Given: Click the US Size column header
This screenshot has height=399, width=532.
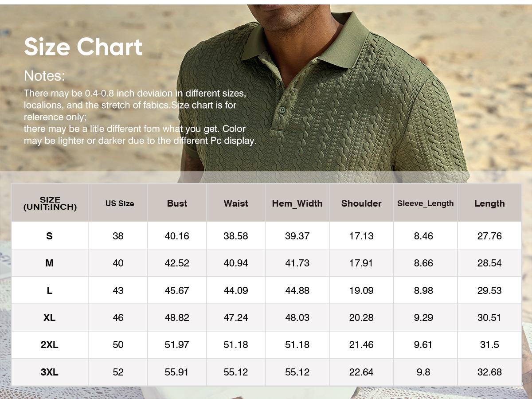Looking at the screenshot, I should tap(118, 203).
